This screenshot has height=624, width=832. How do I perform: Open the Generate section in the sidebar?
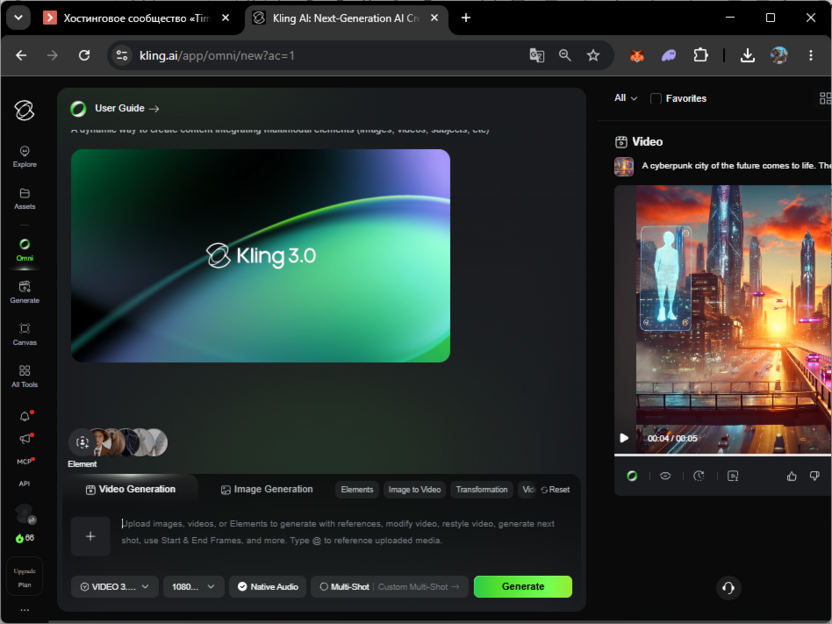[24, 292]
